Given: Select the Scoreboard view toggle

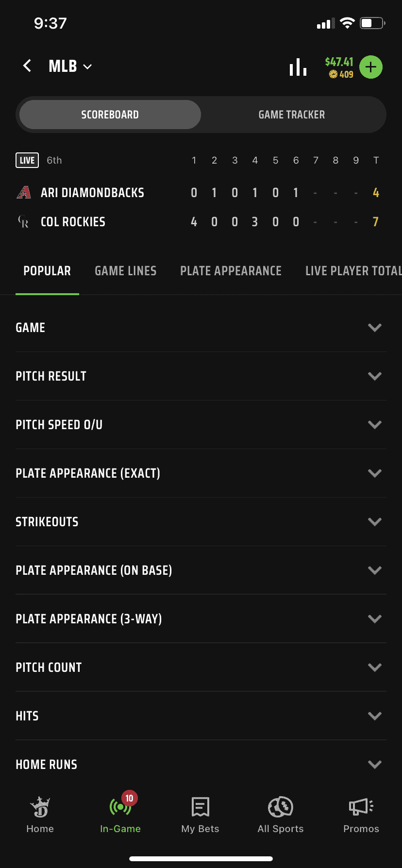Looking at the screenshot, I should tap(109, 115).
